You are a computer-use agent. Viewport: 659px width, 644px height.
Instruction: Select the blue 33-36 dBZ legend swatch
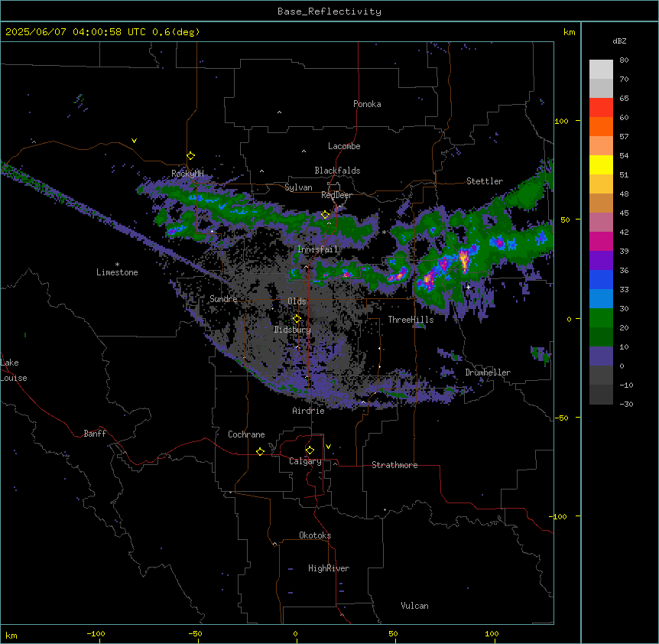(601, 279)
